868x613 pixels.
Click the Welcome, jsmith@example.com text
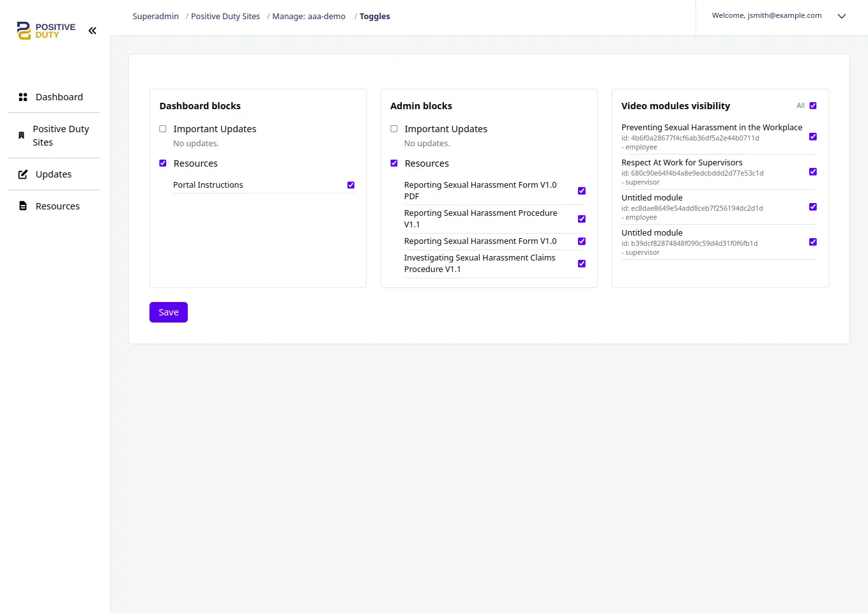coord(766,16)
